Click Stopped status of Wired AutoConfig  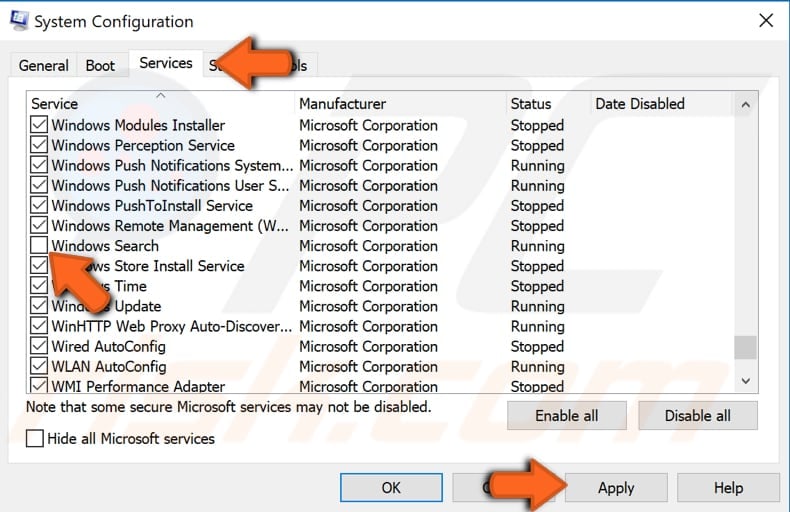tap(537, 347)
